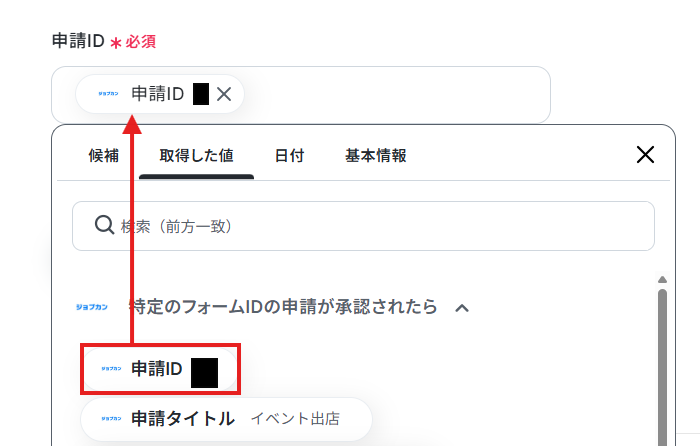
Task: Select the 取得した値 tab
Action: click(x=196, y=156)
